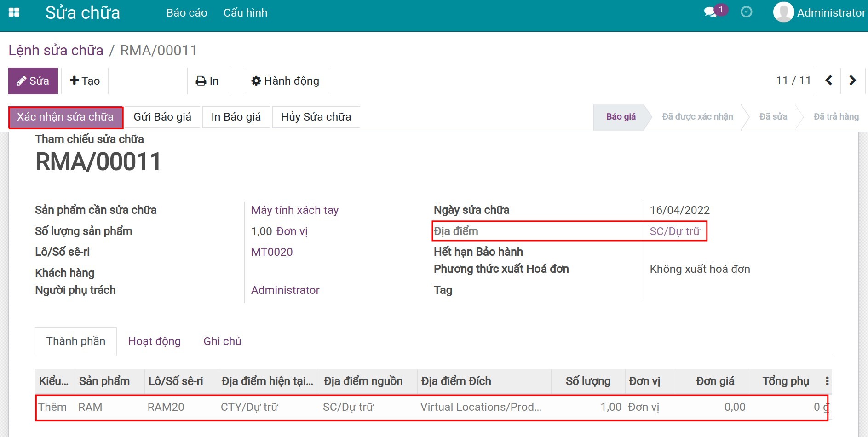Image resolution: width=868 pixels, height=437 pixels.
Task: Open the apps grid menu icon
Action: point(14,12)
